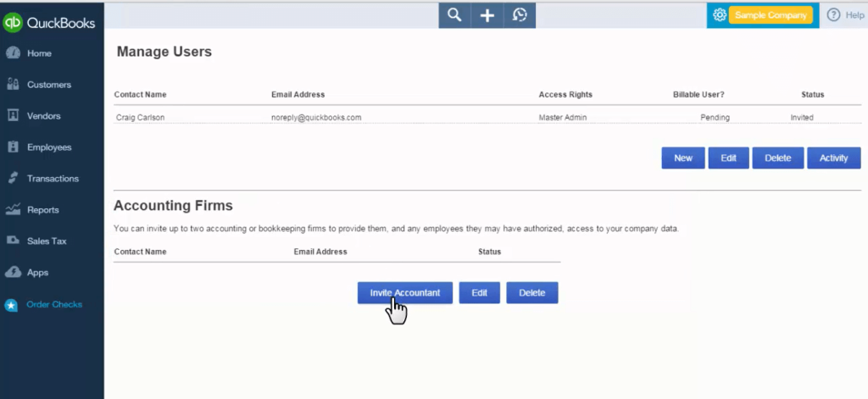Viewport: 868px width, 399px height.
Task: Click the Home dashboard icon
Action: tap(13, 53)
